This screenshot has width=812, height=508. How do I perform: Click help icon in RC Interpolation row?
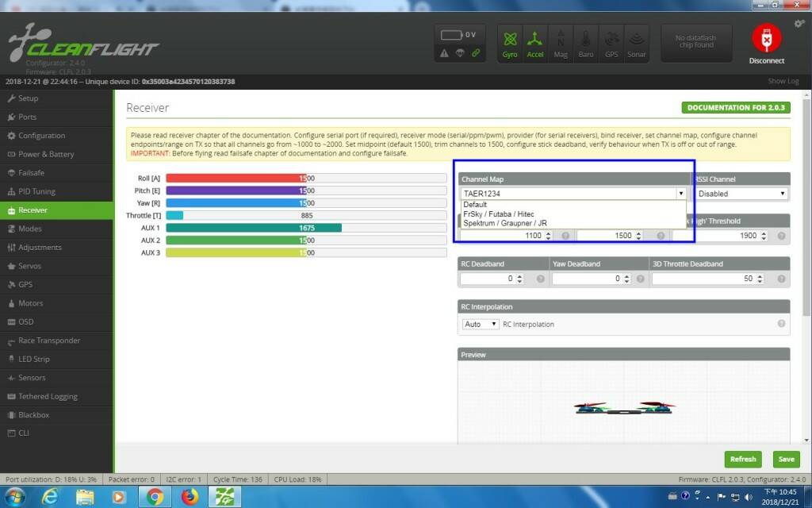coord(781,324)
